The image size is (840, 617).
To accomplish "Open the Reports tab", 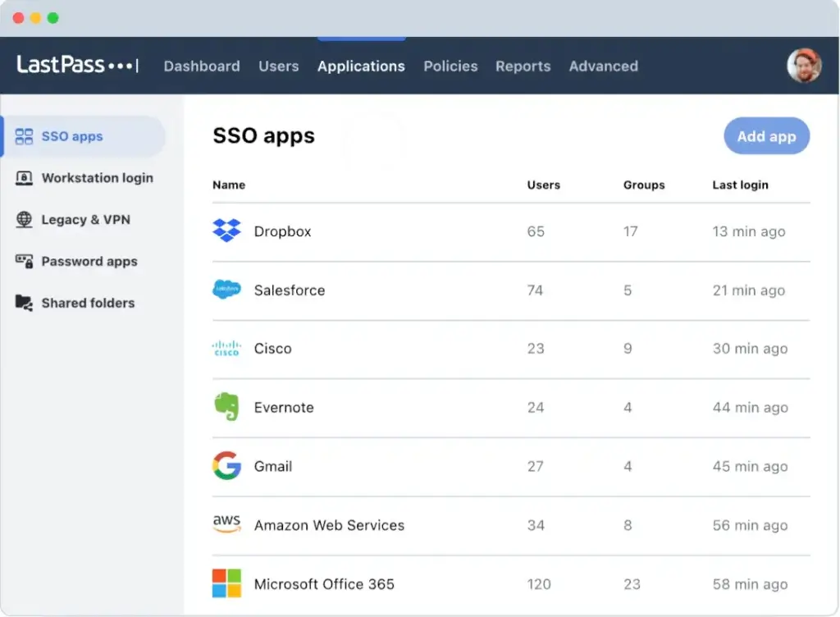I will [523, 66].
